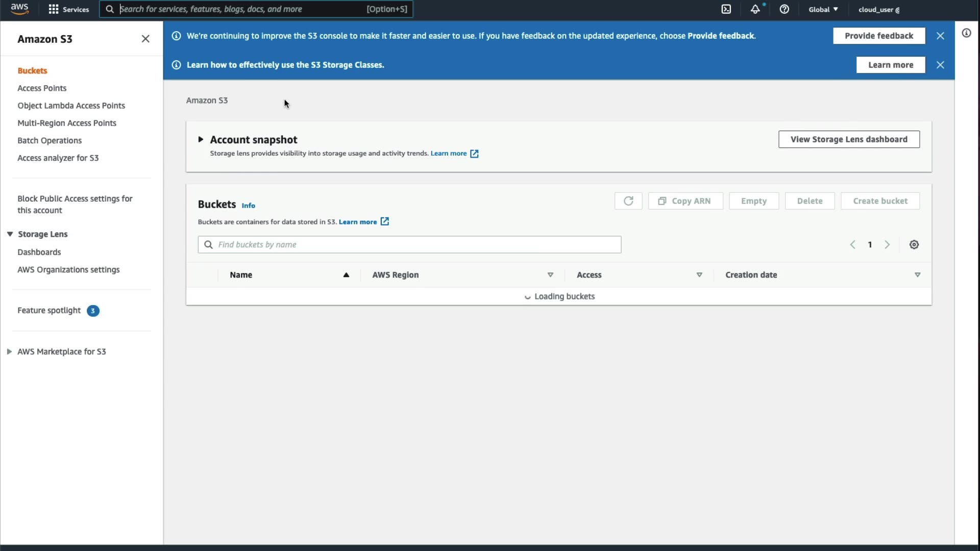Open bucket table preferences gear
980x551 pixels.
[914, 245]
